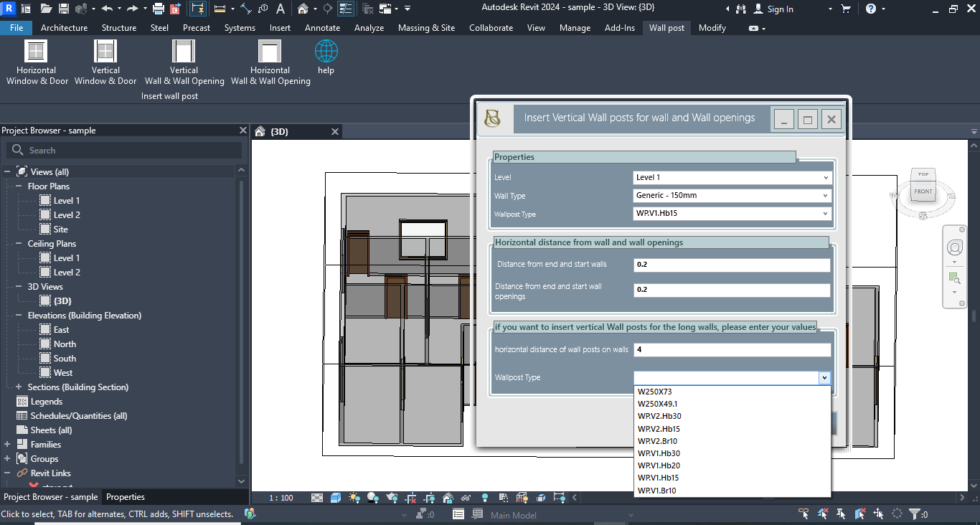Open Default 3D View house icon
The height and width of the screenshot is (525, 980).
pos(303,9)
